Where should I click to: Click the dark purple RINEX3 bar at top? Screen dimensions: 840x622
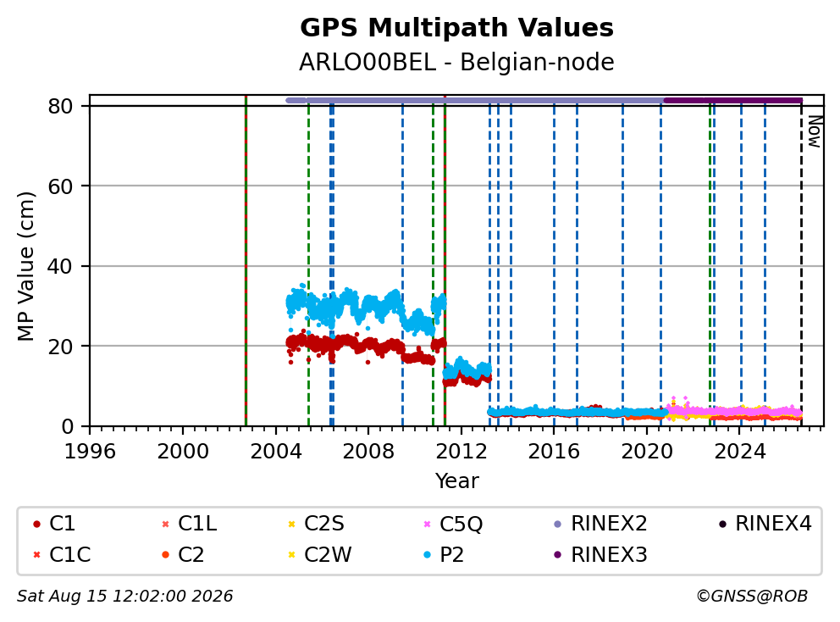pos(732,100)
